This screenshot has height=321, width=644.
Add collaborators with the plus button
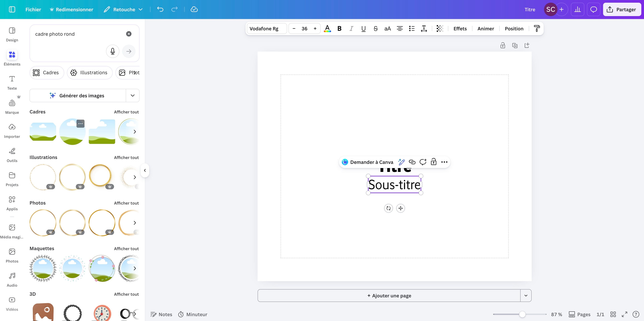click(561, 10)
